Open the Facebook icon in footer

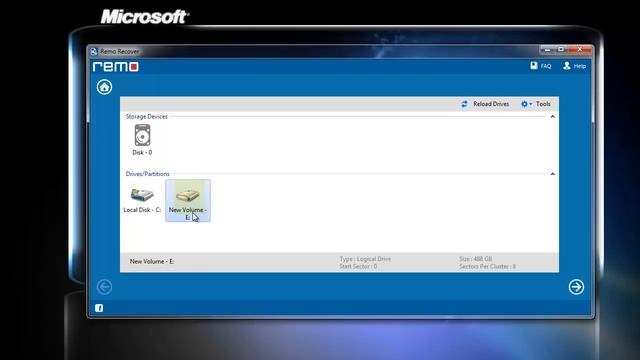tap(99, 308)
